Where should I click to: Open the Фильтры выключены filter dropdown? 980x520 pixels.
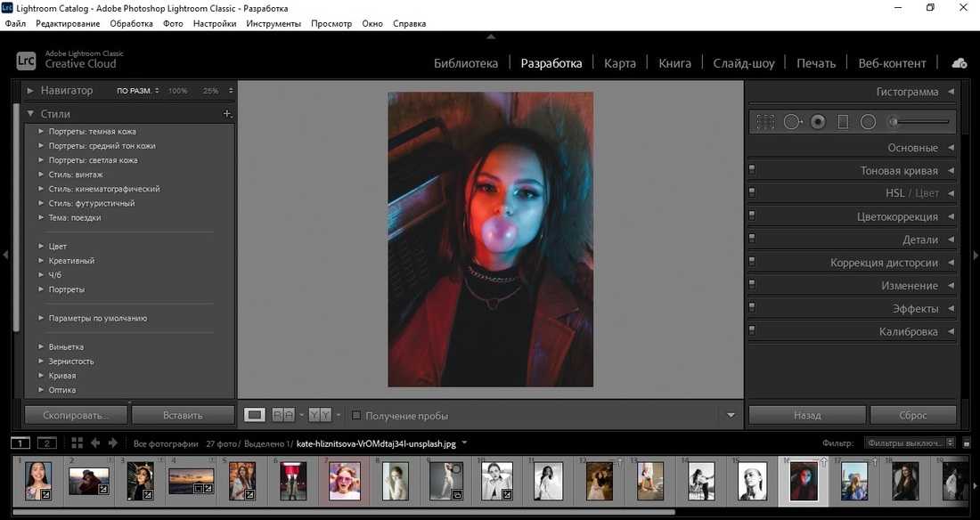910,443
